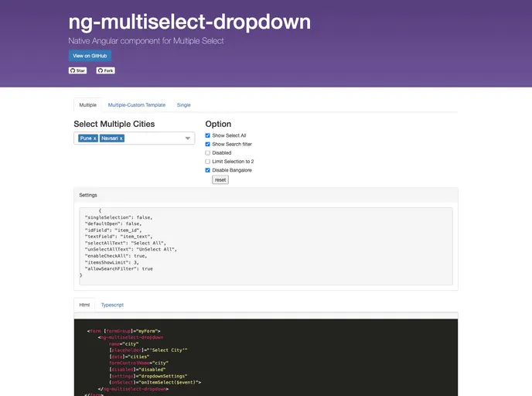532x396 pixels.
Task: Click the [settings]="dropdownSettings" code line
Action: click(148, 376)
